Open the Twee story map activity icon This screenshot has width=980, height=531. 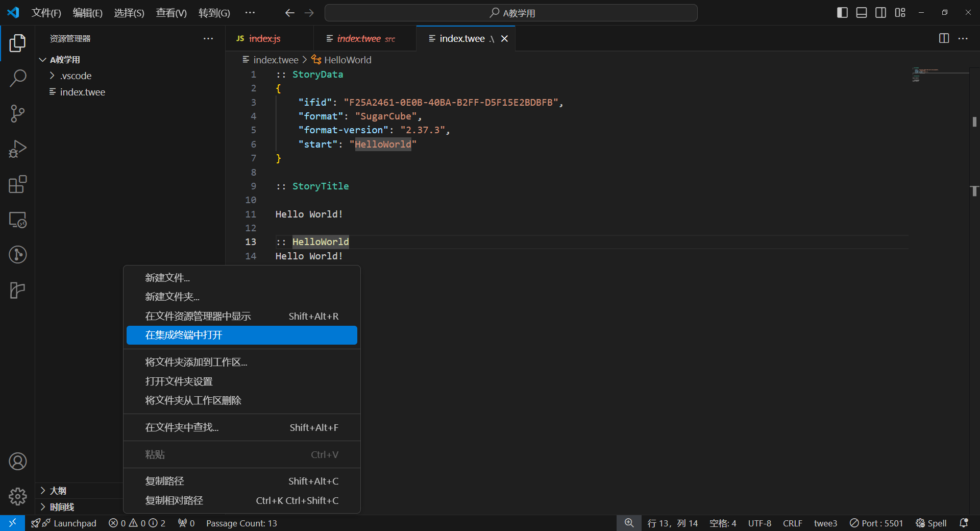click(x=17, y=290)
